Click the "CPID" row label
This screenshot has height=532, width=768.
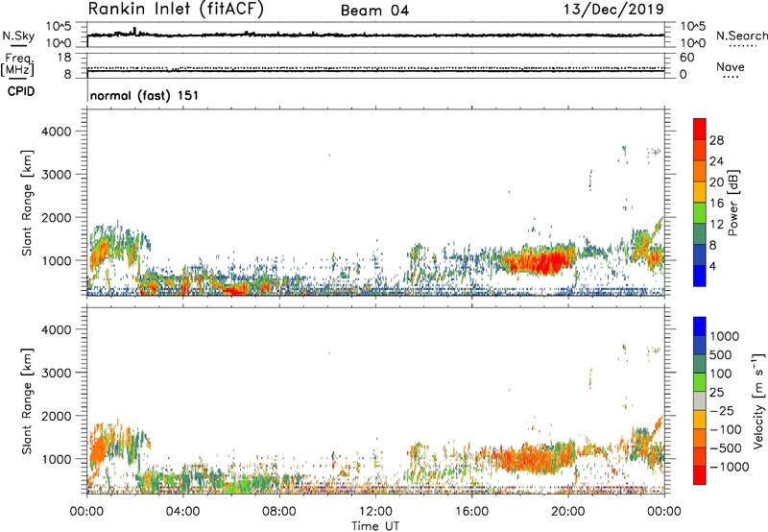click(x=21, y=91)
